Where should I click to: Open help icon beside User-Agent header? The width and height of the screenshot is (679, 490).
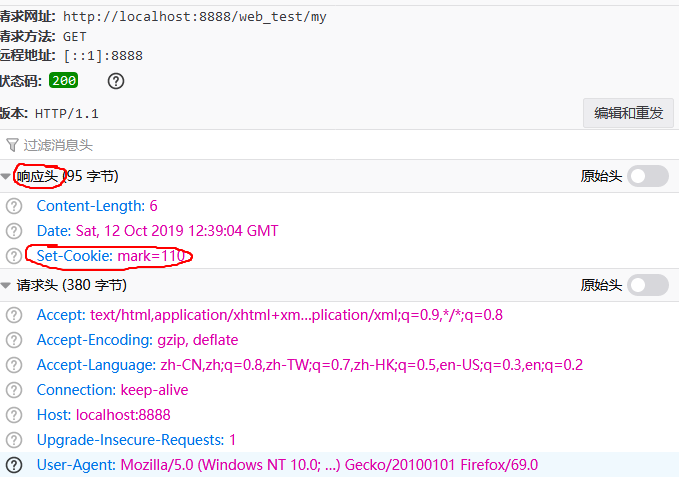[14, 464]
